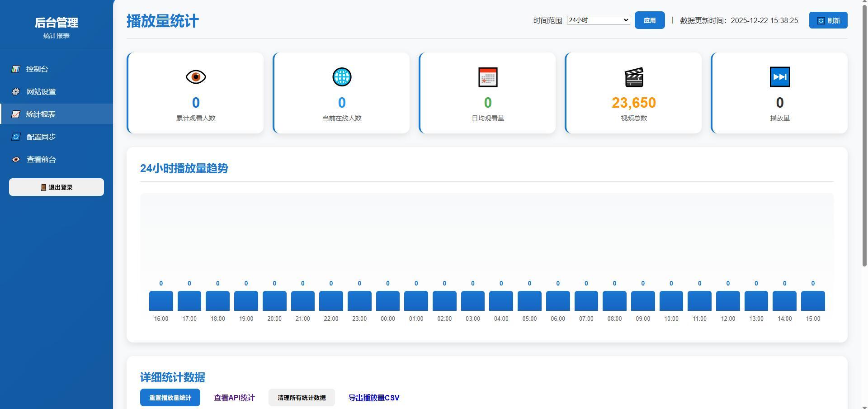Open 统计报表 in the sidebar
This screenshot has height=409, width=868.
[x=41, y=114]
